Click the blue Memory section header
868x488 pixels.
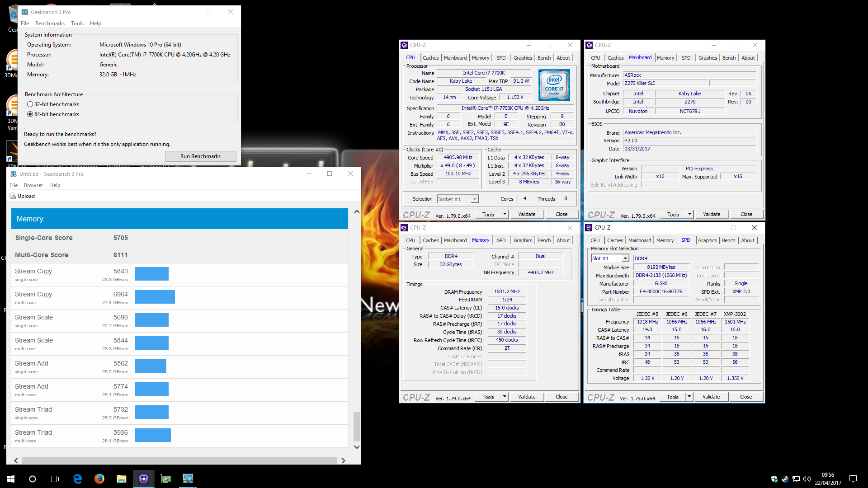tap(179, 219)
